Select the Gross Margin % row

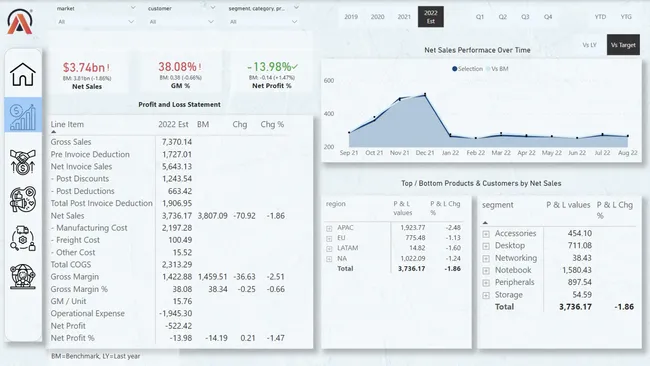pos(79,289)
